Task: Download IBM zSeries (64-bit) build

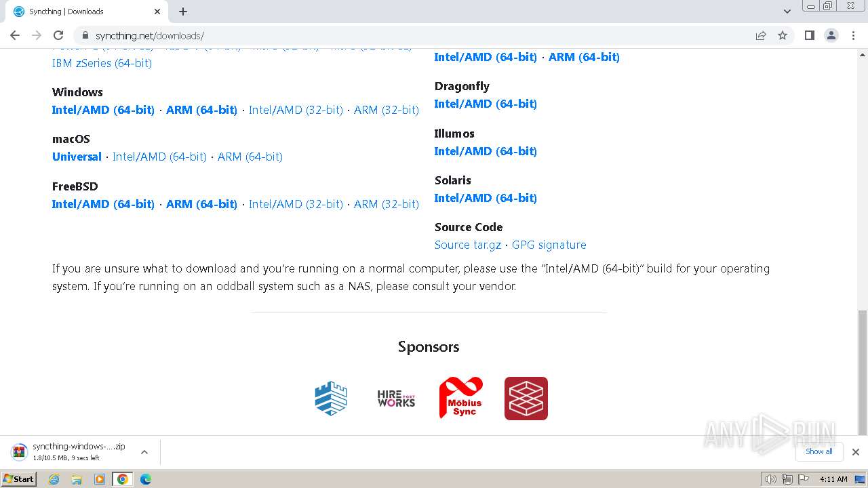Action: [102, 63]
